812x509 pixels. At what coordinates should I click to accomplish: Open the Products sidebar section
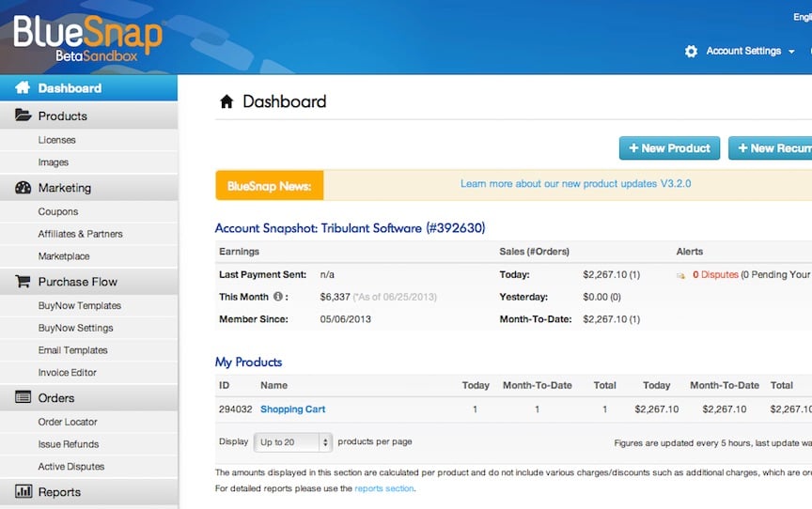(x=88, y=116)
